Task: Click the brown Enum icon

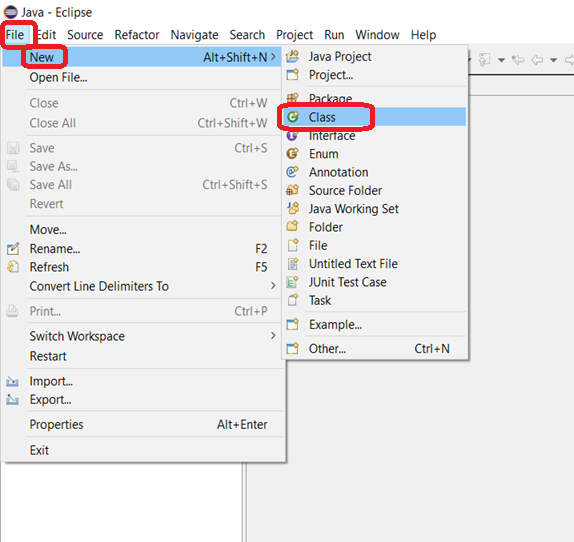Action: 292,154
